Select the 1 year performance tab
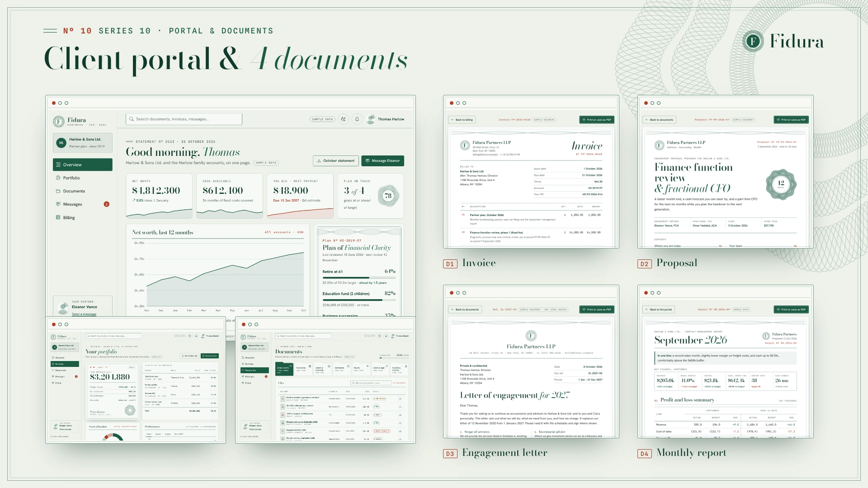The image size is (868, 488). click(149, 434)
